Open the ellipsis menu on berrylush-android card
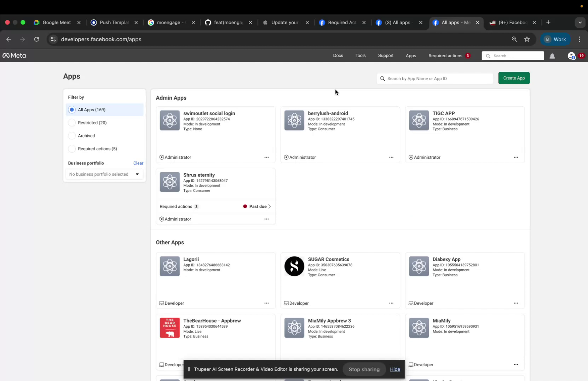 391,157
